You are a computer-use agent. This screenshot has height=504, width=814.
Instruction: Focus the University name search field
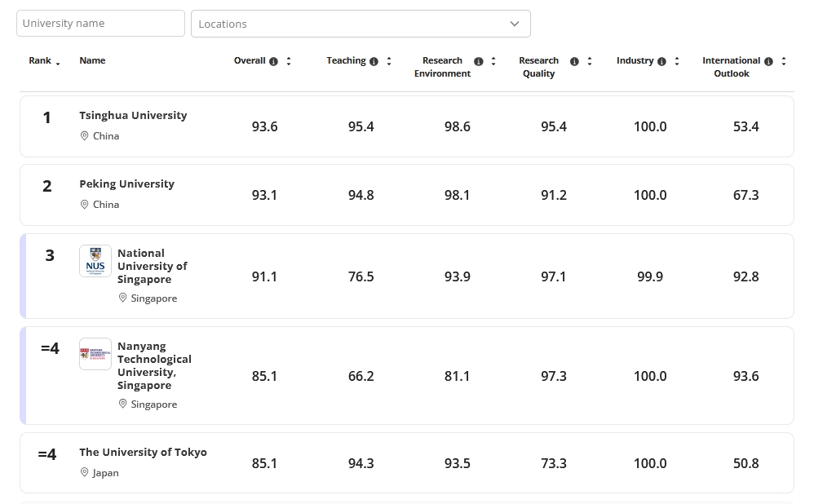(x=100, y=24)
